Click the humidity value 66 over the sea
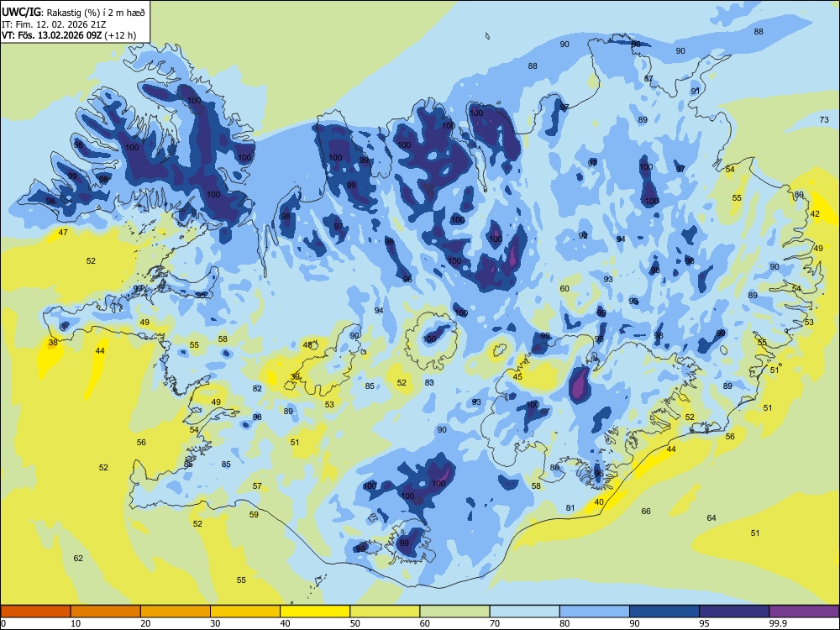The height and width of the screenshot is (630, 840). [x=646, y=512]
